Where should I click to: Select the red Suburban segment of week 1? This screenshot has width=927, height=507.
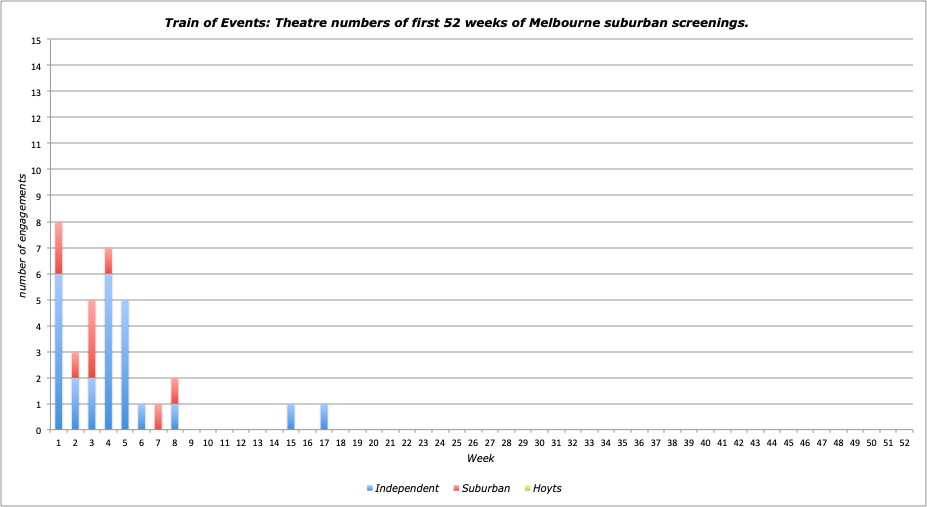tap(59, 248)
